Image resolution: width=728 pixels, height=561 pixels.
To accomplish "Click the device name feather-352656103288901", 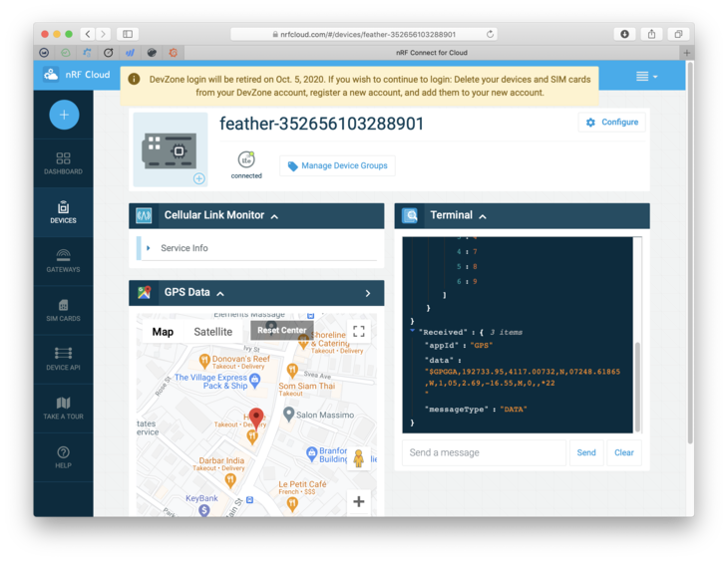I will (x=321, y=124).
